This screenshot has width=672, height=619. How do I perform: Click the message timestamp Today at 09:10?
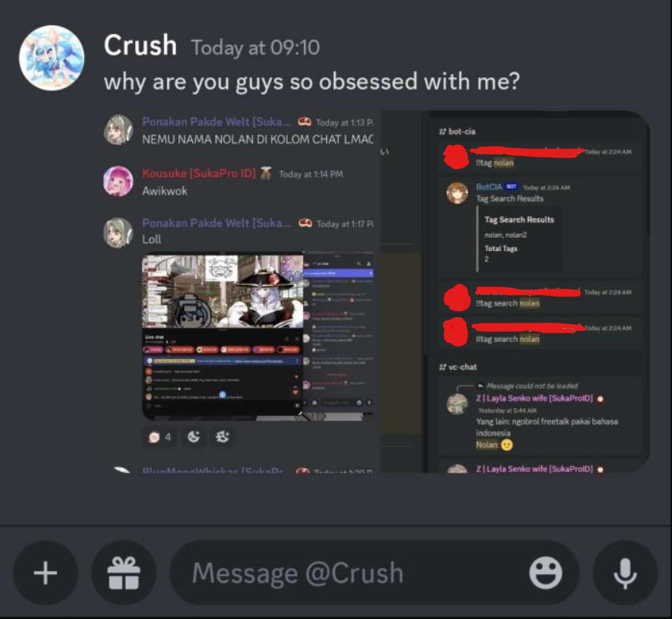click(x=255, y=47)
